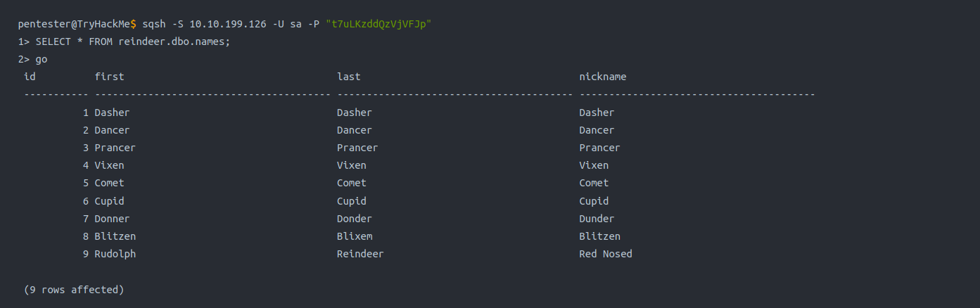Click Vixen in the nickname column
The image size is (980, 308).
click(x=594, y=165)
